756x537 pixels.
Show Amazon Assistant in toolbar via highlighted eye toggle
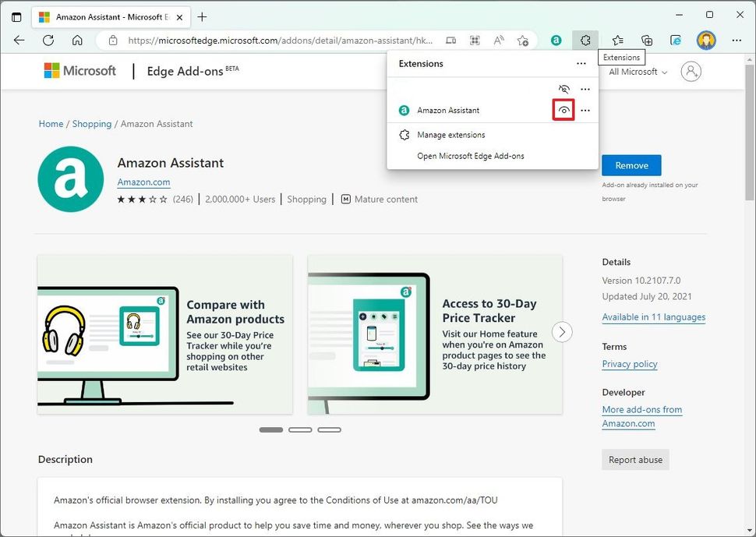(x=563, y=110)
